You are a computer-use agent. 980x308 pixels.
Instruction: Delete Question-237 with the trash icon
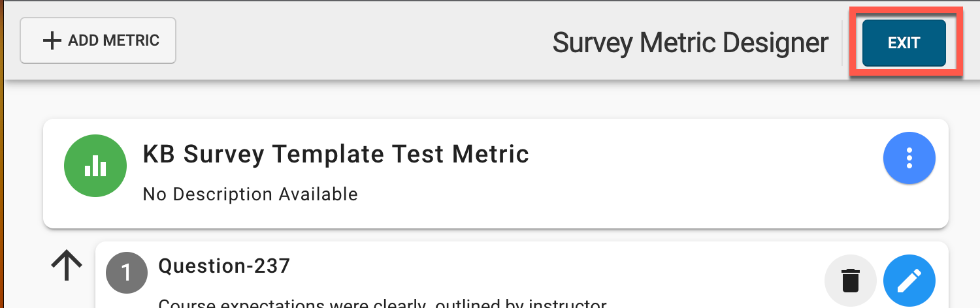pyautogui.click(x=850, y=281)
